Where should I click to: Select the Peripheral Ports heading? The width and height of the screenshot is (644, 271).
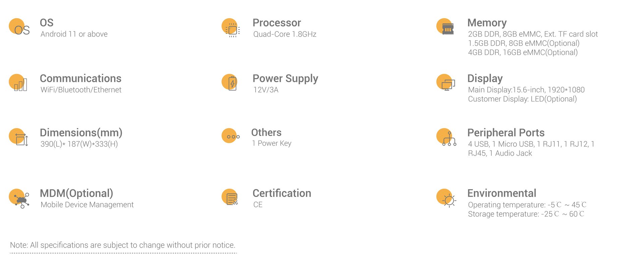coord(506,133)
